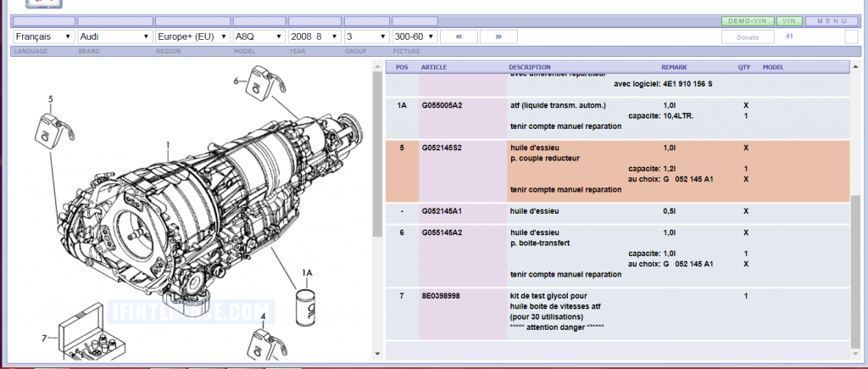Open the Language dropdown showing Français
The width and height of the screenshot is (868, 369).
click(x=43, y=36)
